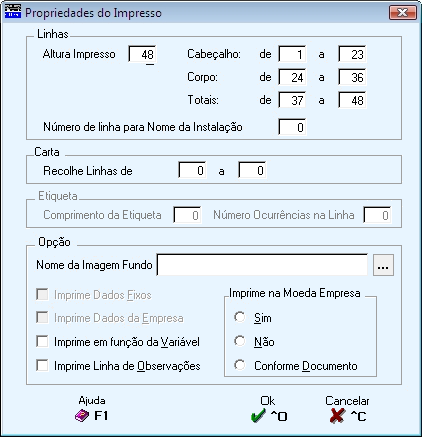Click the second Recolhe Linhas field after 'a'

(x=252, y=170)
